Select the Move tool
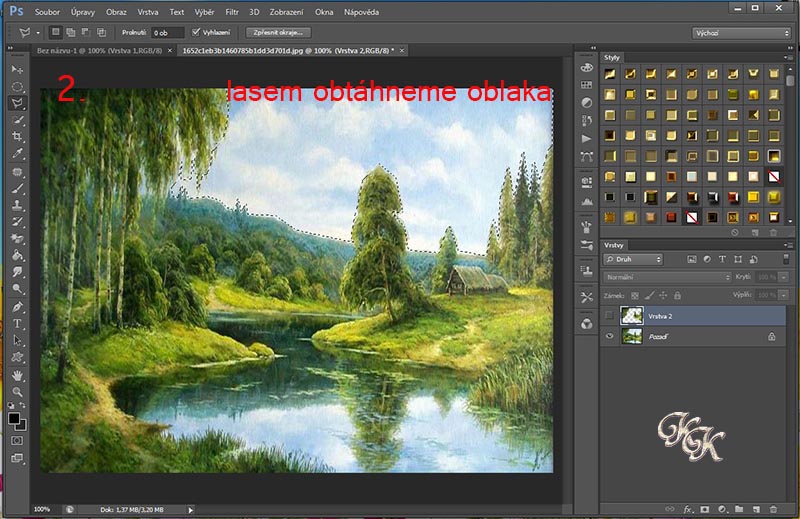 click(17, 69)
